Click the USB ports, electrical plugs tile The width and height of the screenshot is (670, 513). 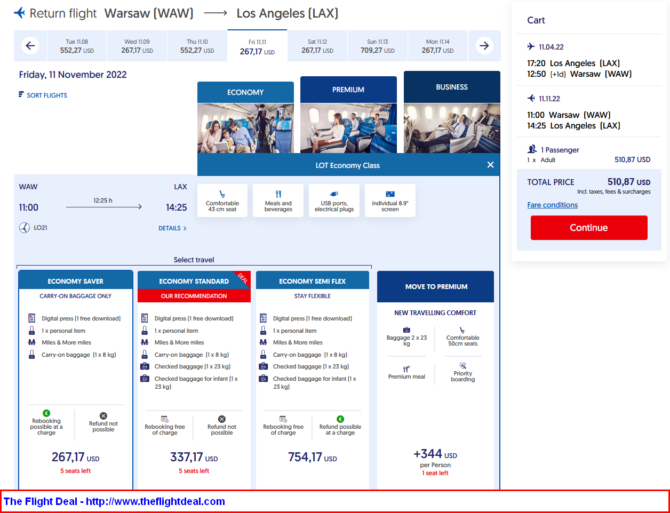click(x=334, y=200)
